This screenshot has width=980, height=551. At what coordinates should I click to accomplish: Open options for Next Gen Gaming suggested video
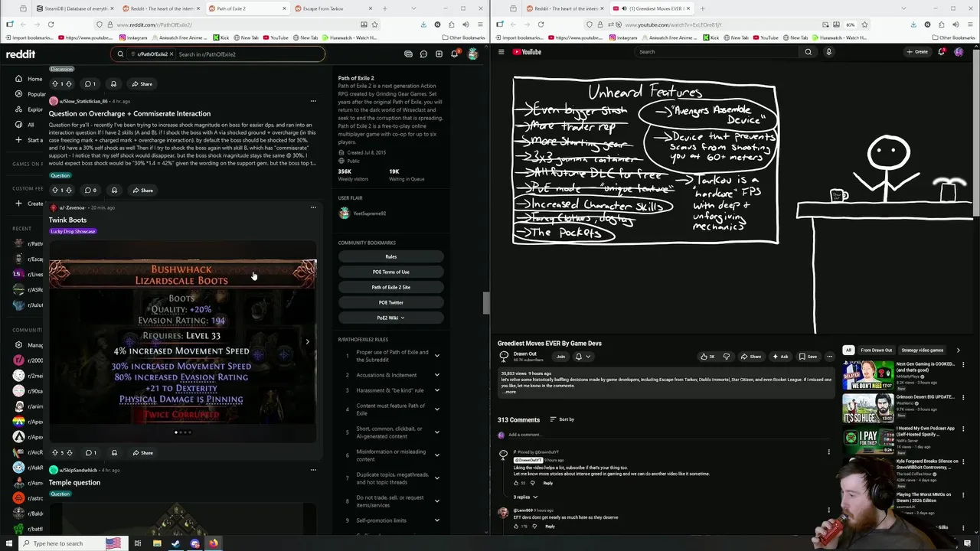pos(964,364)
